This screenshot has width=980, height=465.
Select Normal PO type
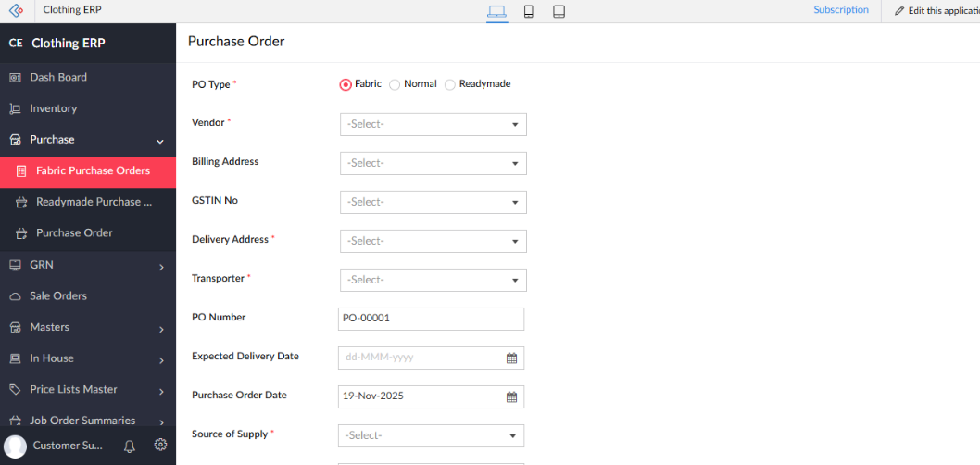(395, 84)
